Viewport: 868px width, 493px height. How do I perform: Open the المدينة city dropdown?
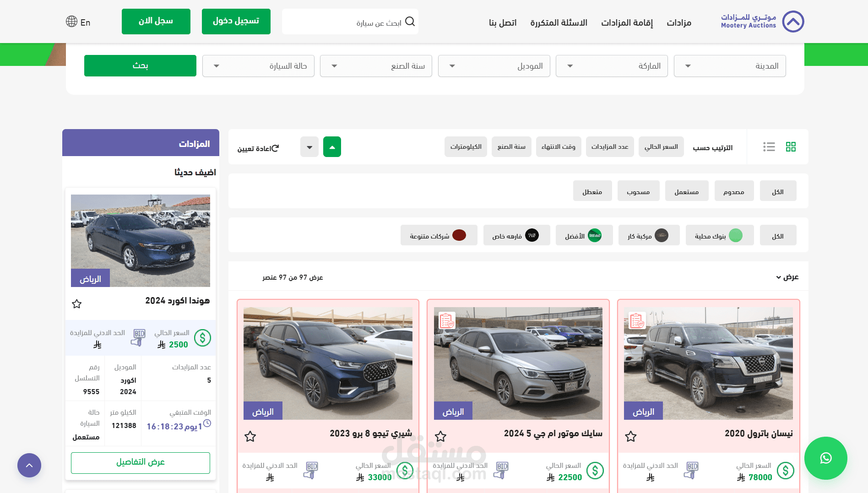tap(730, 66)
